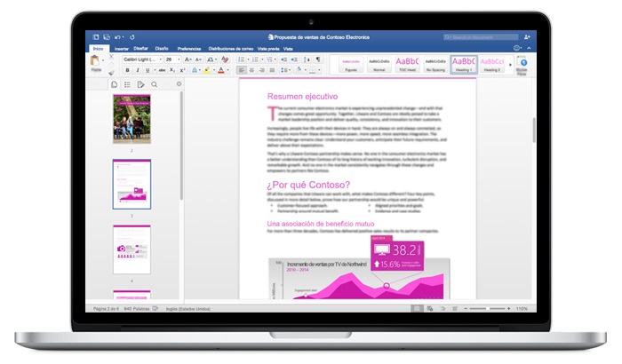Click the yellow highlight color swatch
This screenshot has width=622, height=364.
coord(207,70)
